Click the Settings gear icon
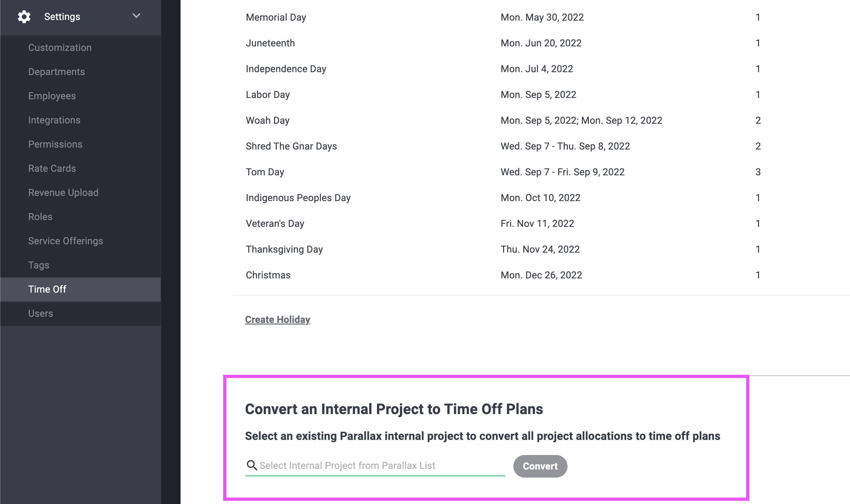The width and height of the screenshot is (850, 504). coord(24,17)
